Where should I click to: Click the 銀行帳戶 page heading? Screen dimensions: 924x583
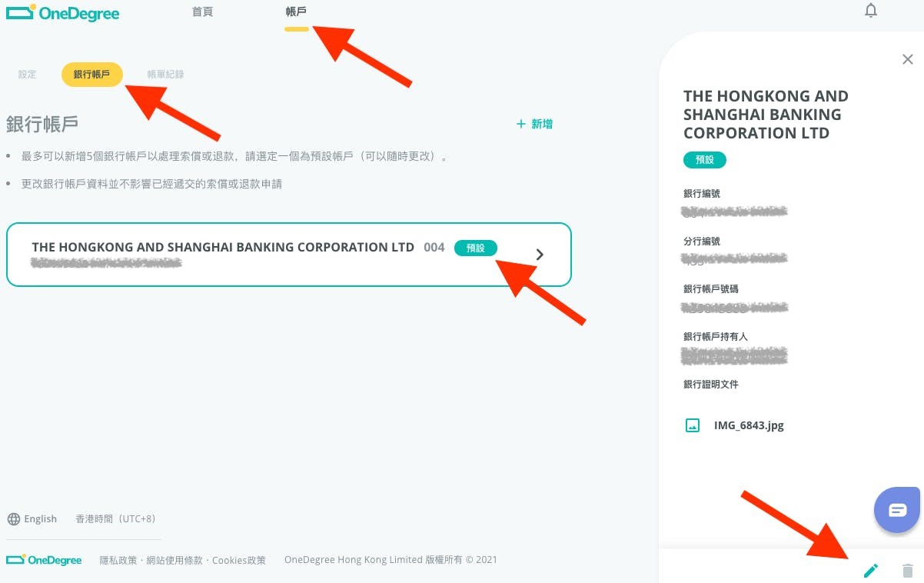[42, 125]
